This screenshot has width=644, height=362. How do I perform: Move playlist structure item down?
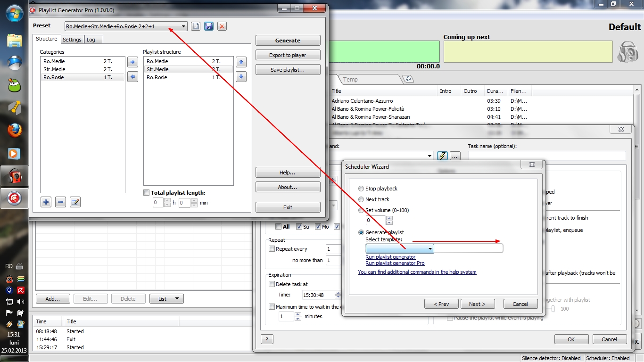tap(241, 77)
